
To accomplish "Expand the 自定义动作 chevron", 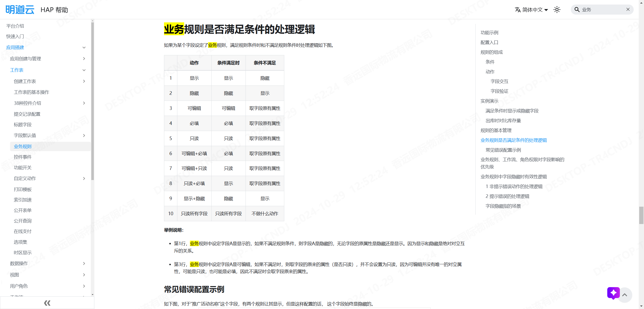I will tap(84, 179).
